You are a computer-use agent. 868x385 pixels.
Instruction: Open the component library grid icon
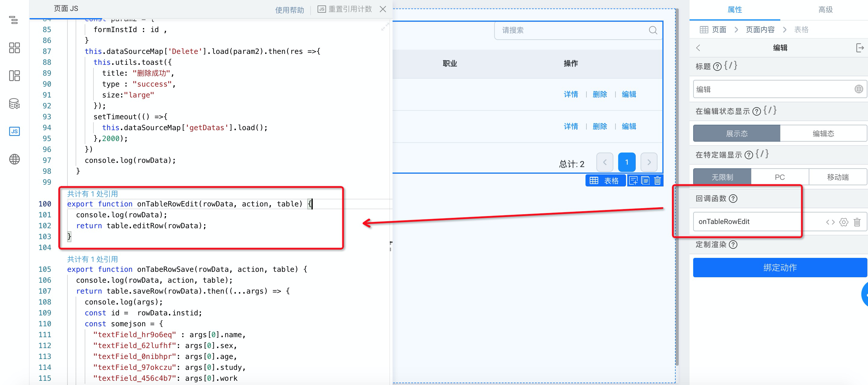click(14, 48)
